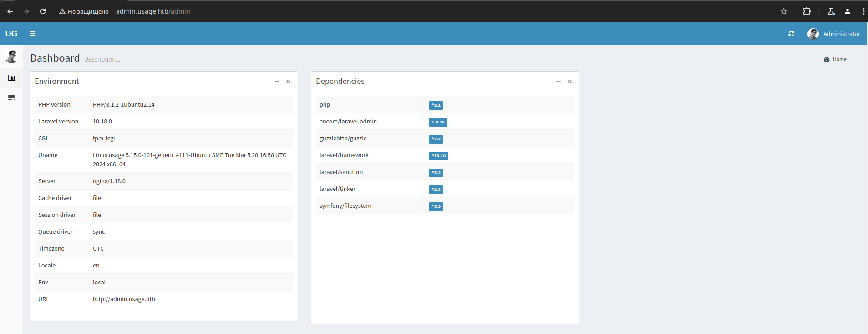Open the browser extensions puzzle icon
The width and height of the screenshot is (868, 334).
coord(807,11)
